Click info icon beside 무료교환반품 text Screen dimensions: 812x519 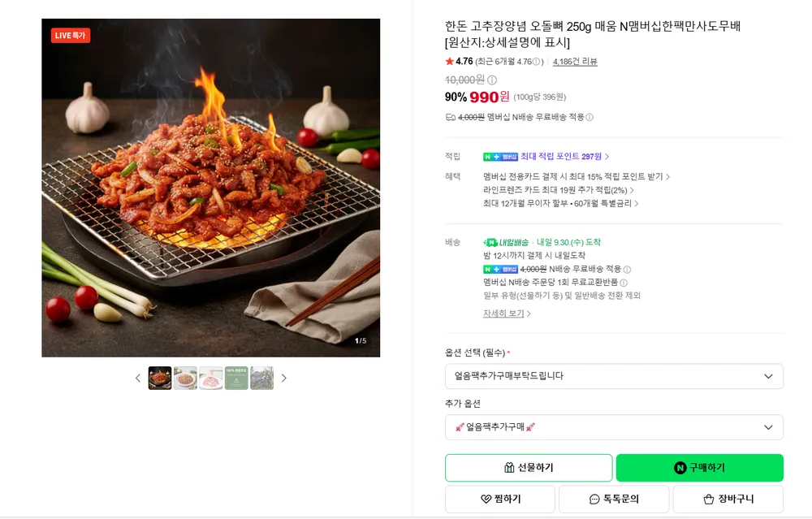point(624,283)
